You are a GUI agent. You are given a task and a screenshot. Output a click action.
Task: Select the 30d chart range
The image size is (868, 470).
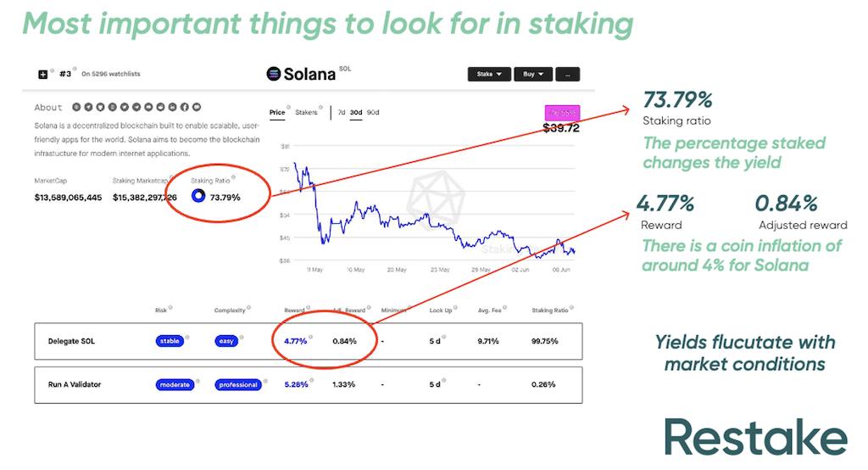click(356, 112)
